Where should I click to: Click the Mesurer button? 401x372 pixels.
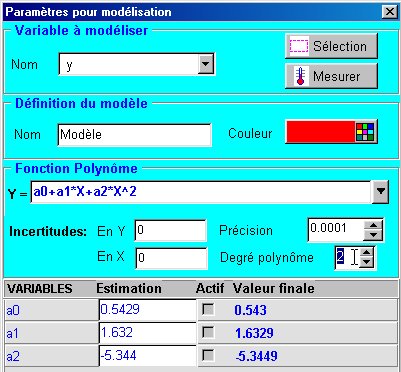[331, 76]
